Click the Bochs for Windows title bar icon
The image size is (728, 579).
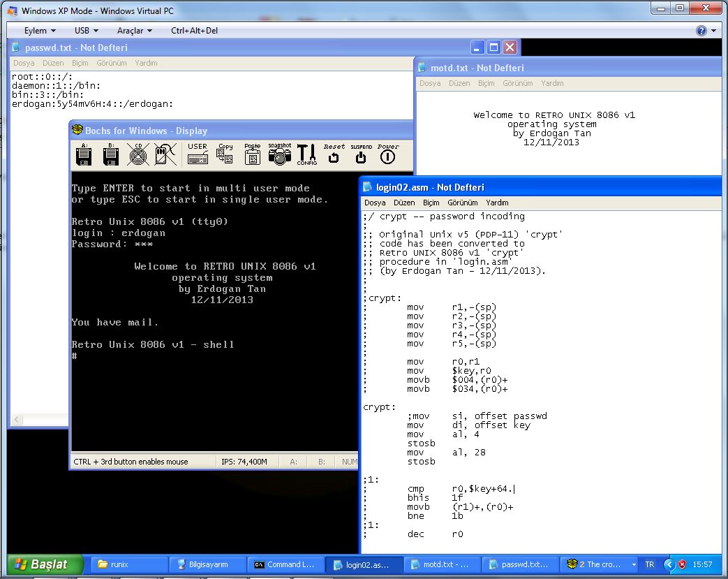(77, 130)
